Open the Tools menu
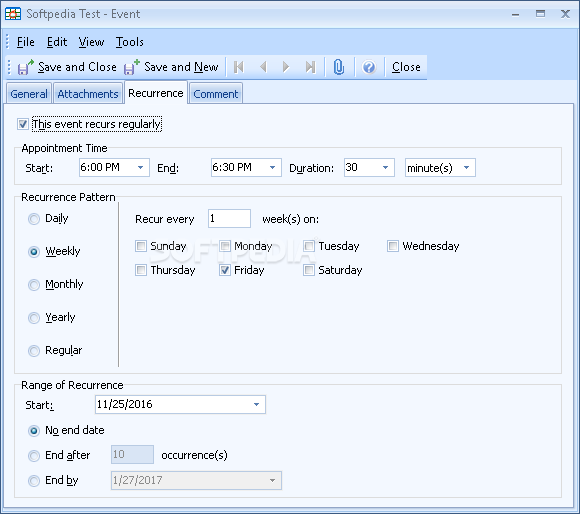The image size is (580, 514). [x=129, y=42]
